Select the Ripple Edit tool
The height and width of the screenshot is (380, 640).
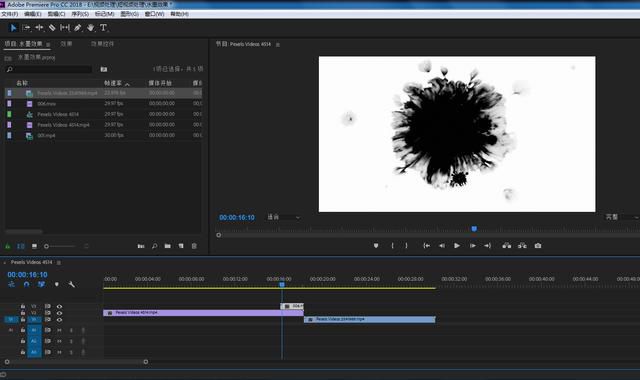point(39,28)
